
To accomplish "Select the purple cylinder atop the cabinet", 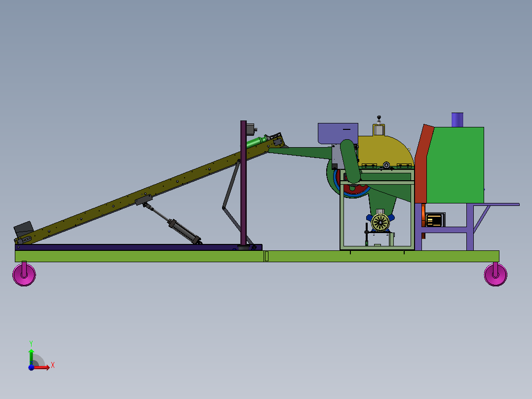I will click(457, 120).
